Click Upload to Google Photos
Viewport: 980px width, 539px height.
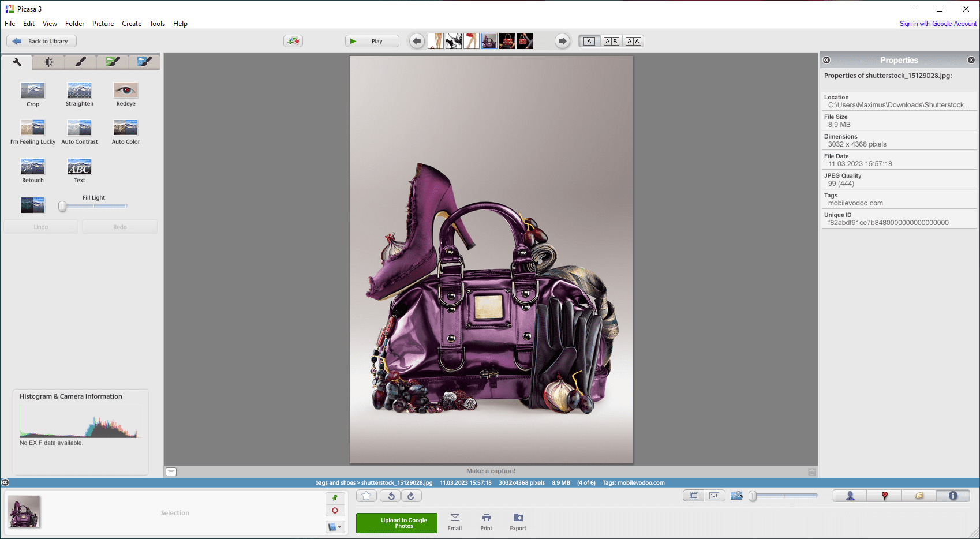point(397,523)
